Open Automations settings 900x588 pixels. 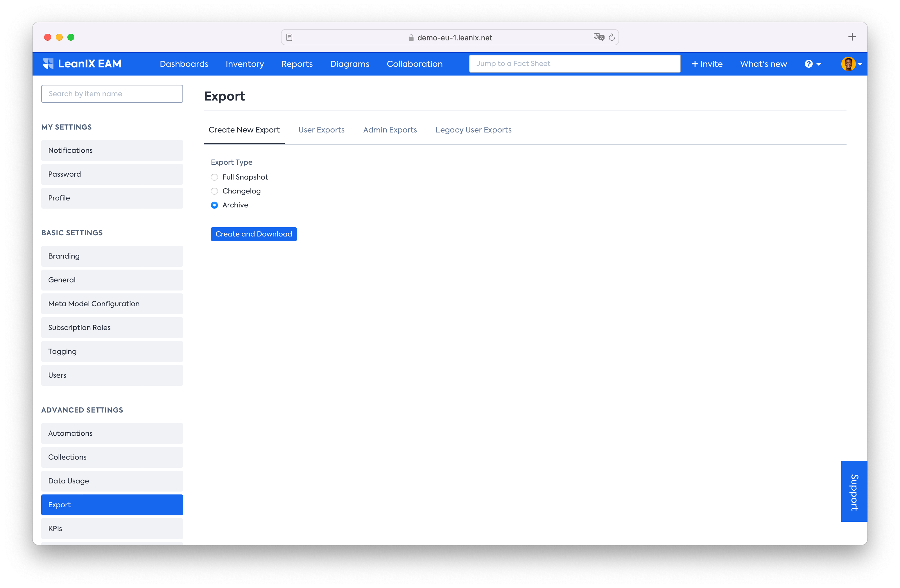(x=112, y=433)
